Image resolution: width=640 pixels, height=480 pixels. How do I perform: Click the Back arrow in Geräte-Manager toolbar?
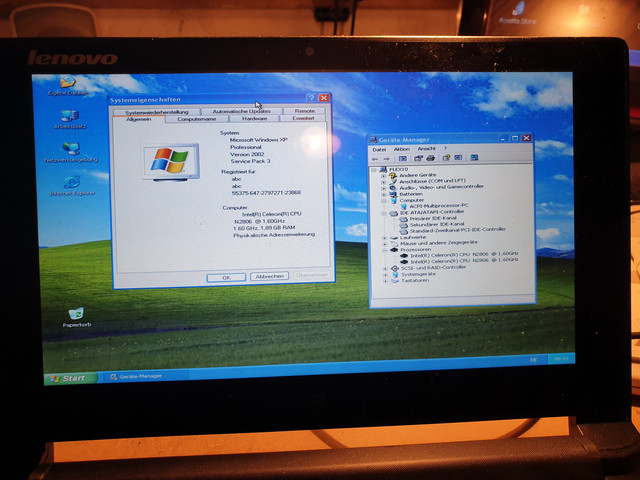click(375, 159)
